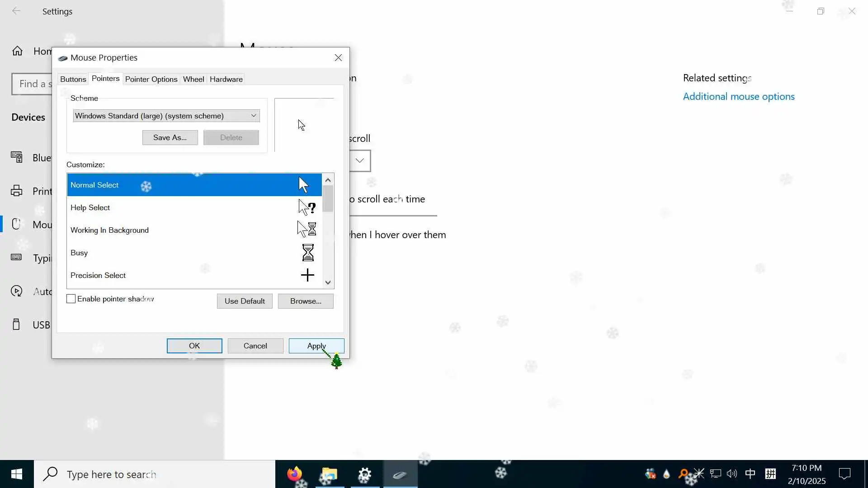Image resolution: width=868 pixels, height=488 pixels.
Task: Select the Working In Background cursor icon
Action: [307, 230]
